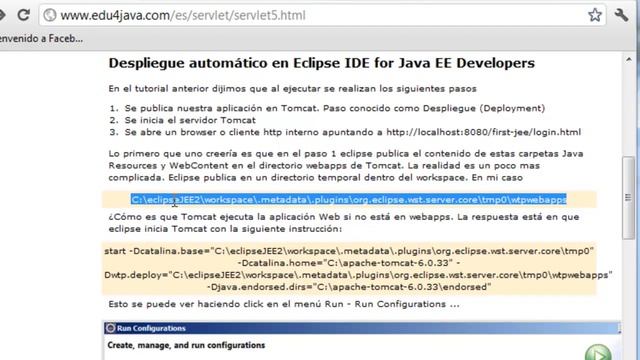Open the Chrome wrench settings menu
The width and height of the screenshot is (640, 360).
pos(621,15)
